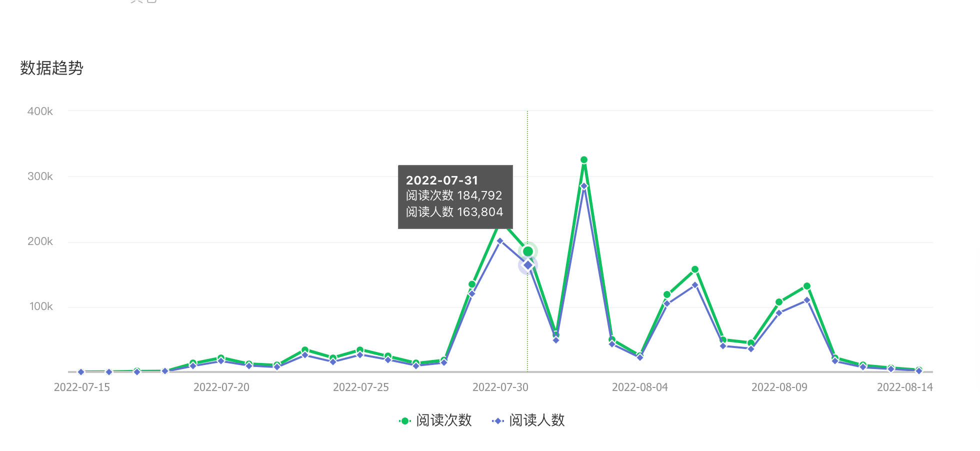980x451 pixels.
Task: Click the x-axis label 2022-08-09
Action: pos(779,387)
